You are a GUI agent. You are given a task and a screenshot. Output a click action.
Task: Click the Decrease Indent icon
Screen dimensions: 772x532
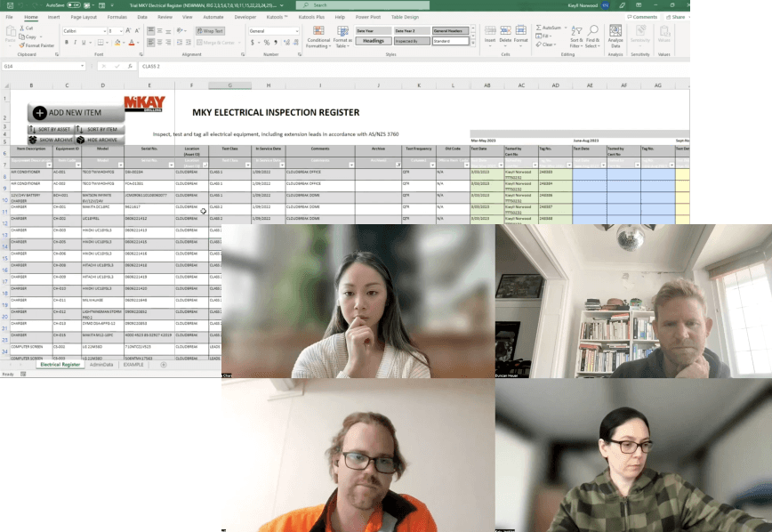click(x=180, y=43)
